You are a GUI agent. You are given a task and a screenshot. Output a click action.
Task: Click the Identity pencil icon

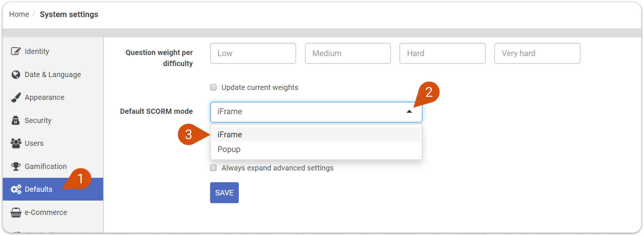pos(16,51)
